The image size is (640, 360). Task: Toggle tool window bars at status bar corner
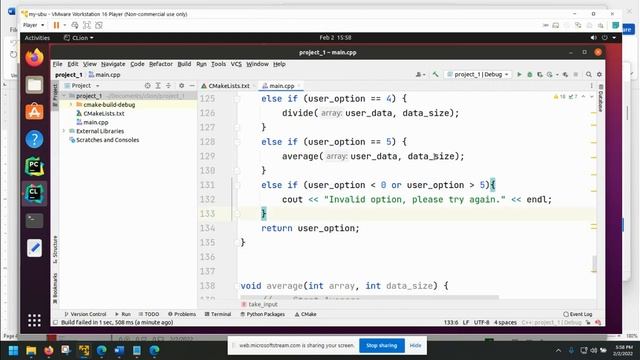click(56, 322)
